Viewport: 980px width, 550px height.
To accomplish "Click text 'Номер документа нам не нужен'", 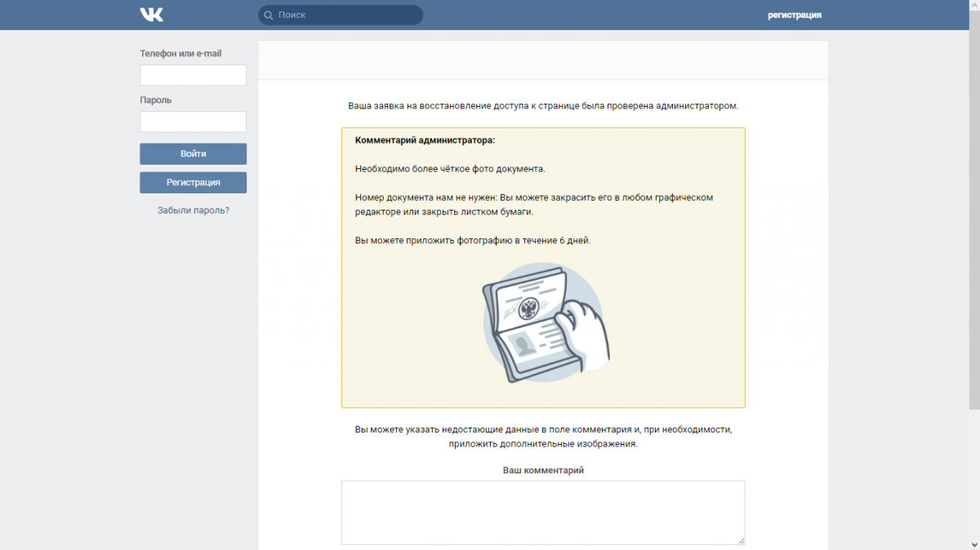I will [425, 197].
